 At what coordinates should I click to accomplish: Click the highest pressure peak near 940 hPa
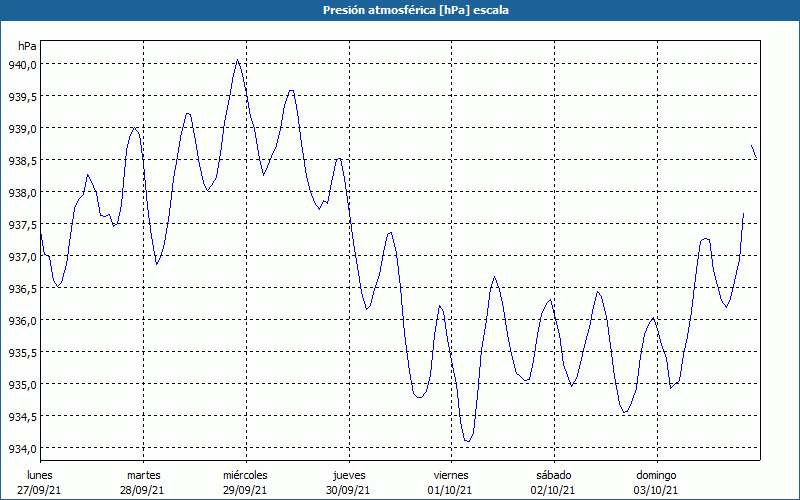[x=238, y=60]
